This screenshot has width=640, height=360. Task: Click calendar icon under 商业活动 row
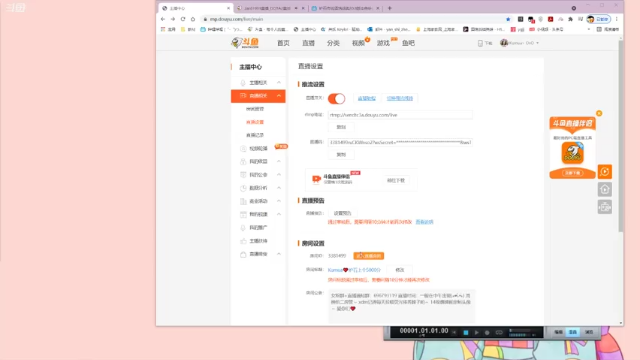243,214
